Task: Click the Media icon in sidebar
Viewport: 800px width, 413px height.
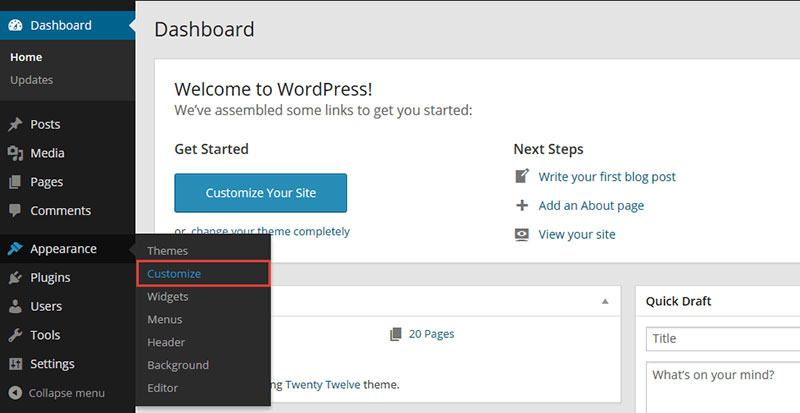Action: coord(15,153)
